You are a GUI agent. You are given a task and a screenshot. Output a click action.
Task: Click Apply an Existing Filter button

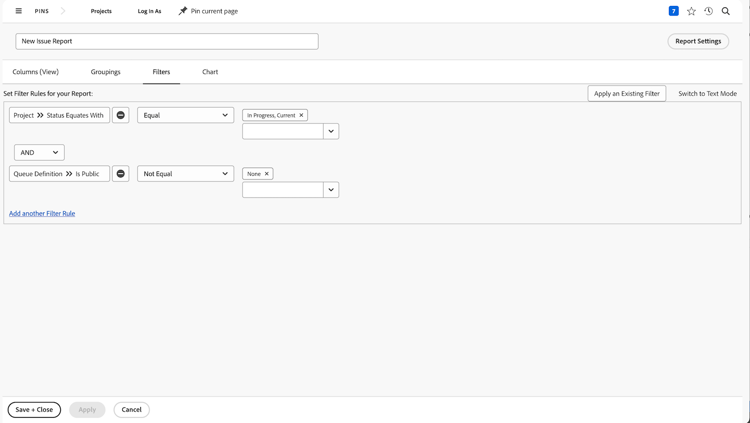point(627,93)
